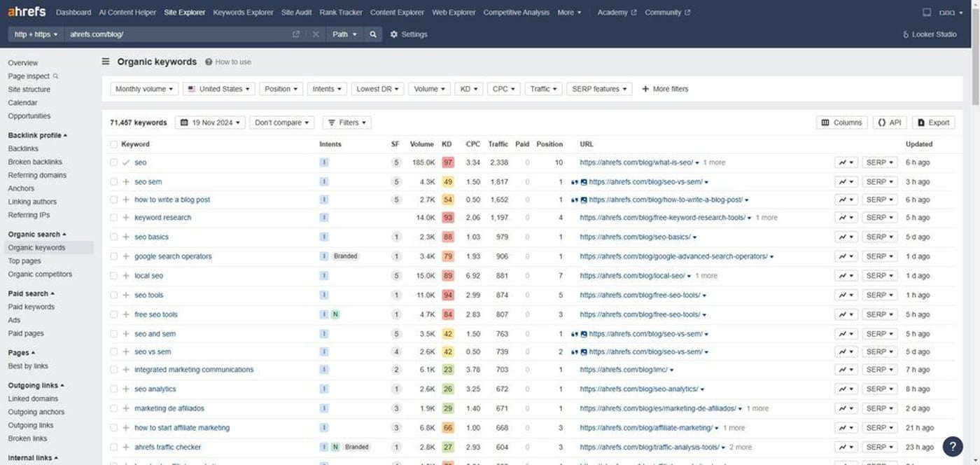Click the search magnifier button
Screen dimensions: 980x465
pyautogui.click(x=373, y=34)
